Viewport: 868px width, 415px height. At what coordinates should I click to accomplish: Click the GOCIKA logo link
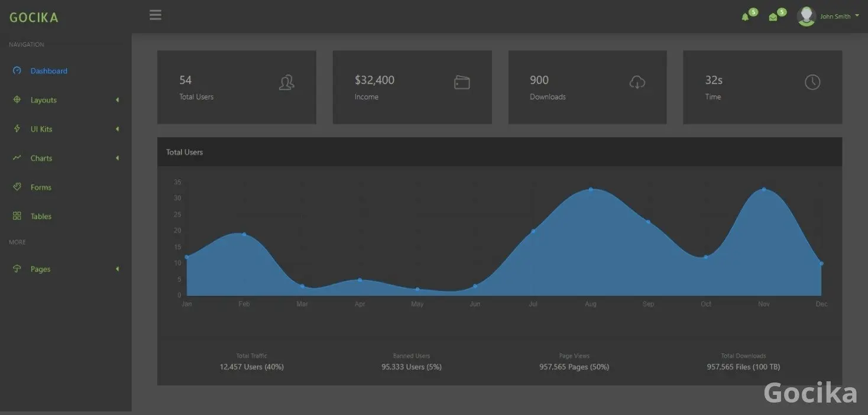[x=34, y=17]
